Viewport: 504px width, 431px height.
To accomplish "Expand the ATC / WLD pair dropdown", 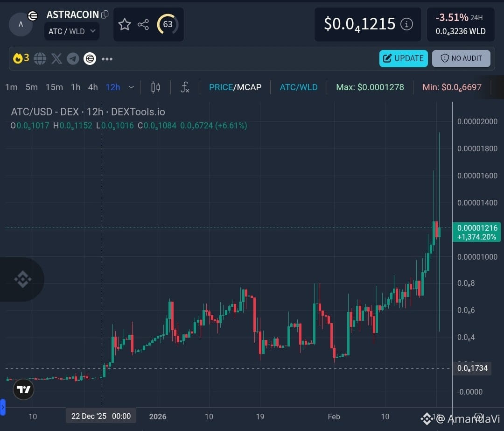I will (72, 32).
